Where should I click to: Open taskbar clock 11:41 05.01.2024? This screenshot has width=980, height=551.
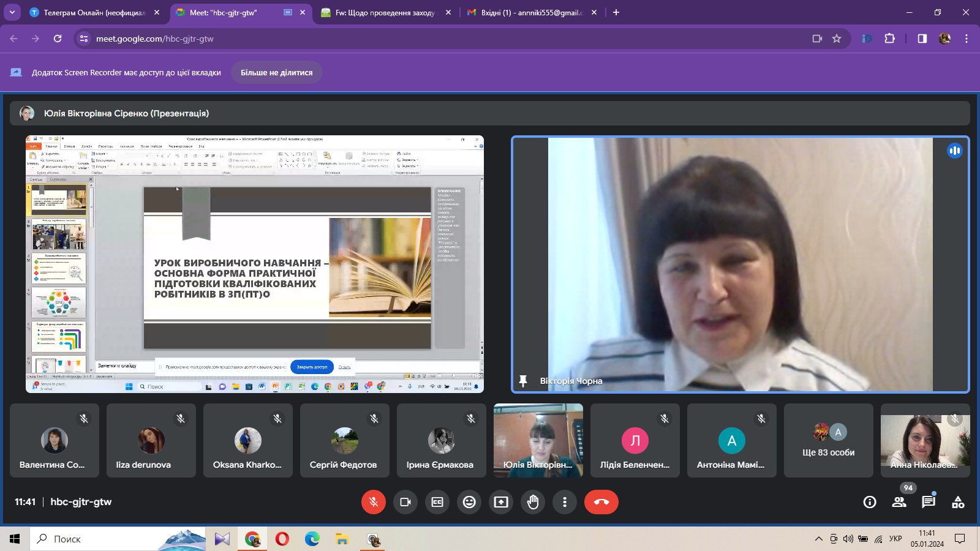click(927, 539)
